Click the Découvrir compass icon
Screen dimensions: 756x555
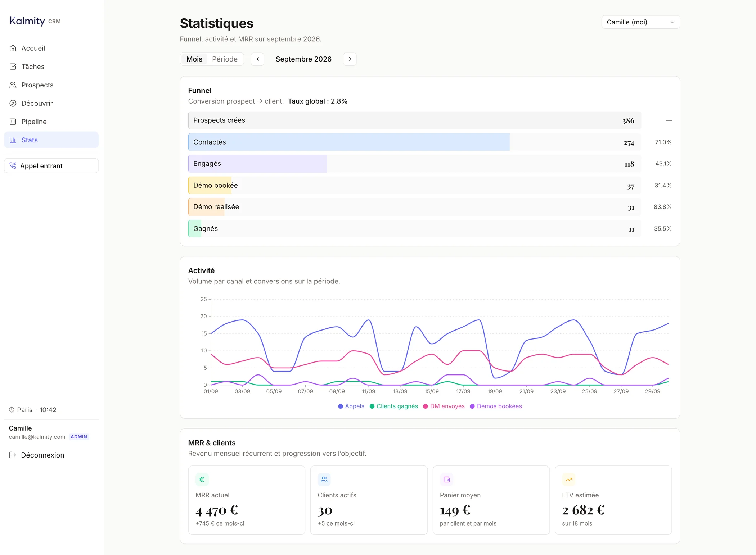click(13, 103)
